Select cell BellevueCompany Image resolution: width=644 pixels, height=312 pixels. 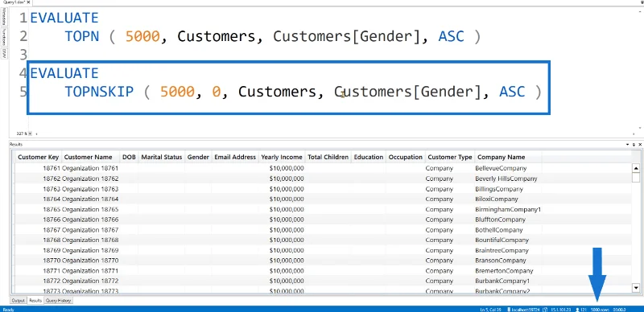tap(508, 168)
